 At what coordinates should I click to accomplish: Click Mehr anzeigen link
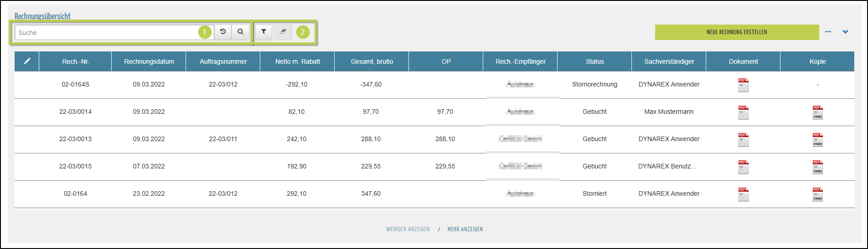click(x=465, y=229)
